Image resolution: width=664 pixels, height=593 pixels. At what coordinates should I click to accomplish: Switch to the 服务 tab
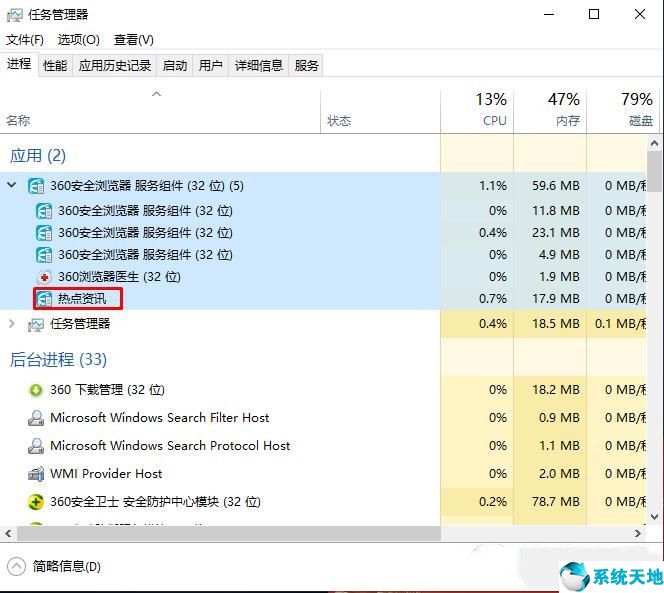click(x=306, y=66)
